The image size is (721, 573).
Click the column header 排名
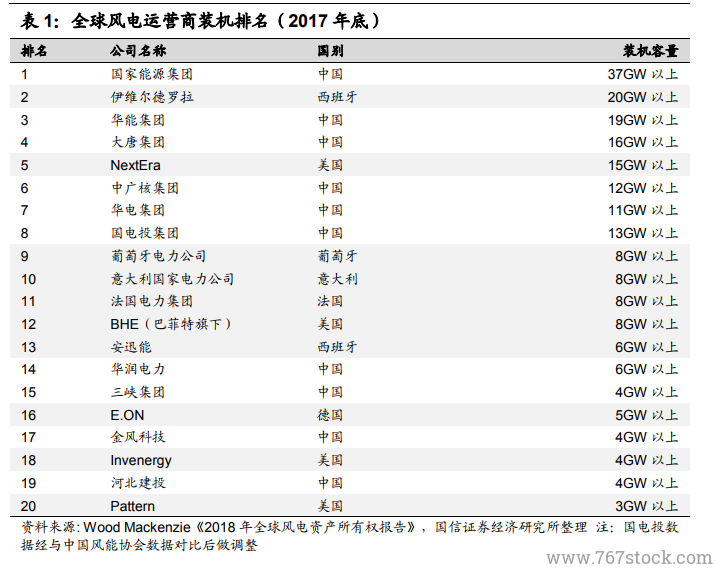[x=34, y=51]
